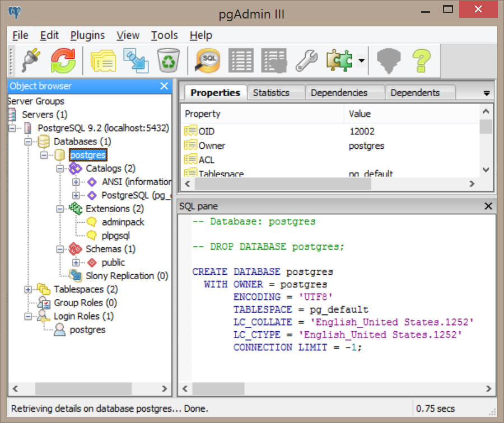The height and width of the screenshot is (423, 504).
Task: Open Maintenance with the wrench icon
Action: click(306, 60)
